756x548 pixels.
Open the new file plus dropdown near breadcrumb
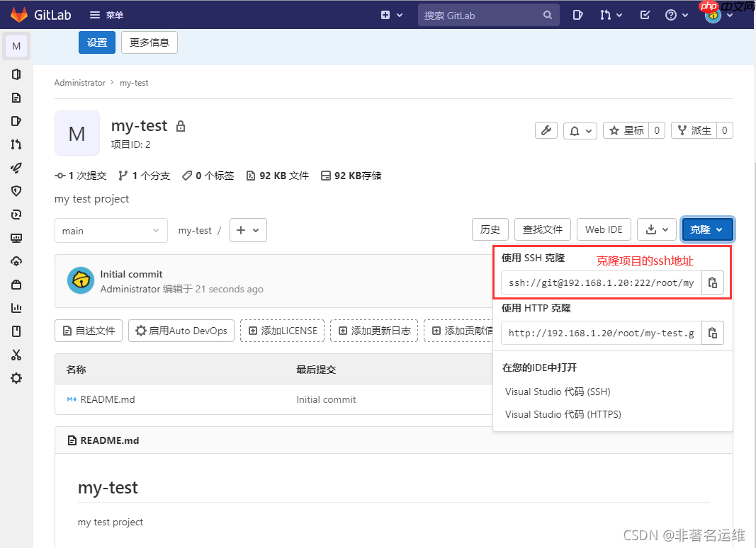[x=248, y=230]
